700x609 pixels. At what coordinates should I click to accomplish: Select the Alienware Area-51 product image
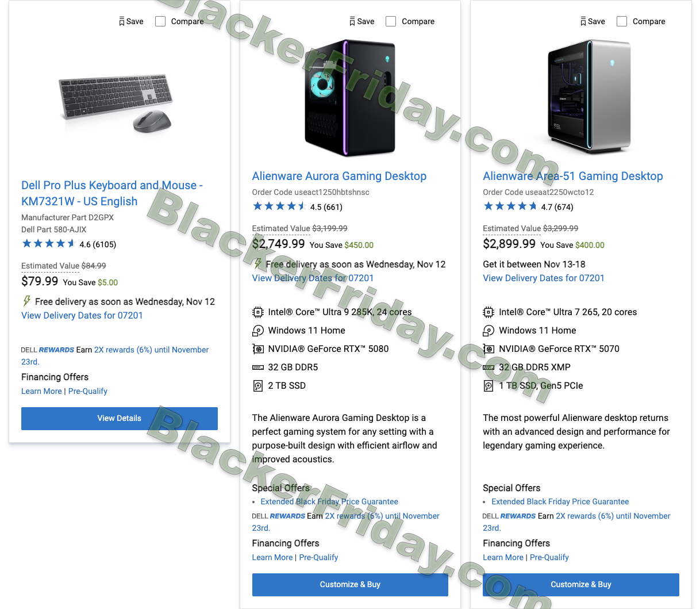[x=589, y=97]
